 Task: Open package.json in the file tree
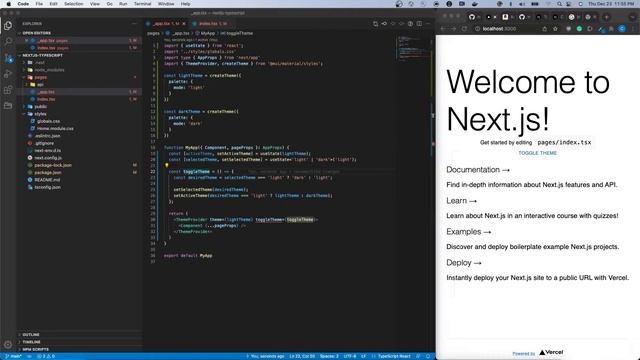tap(48, 173)
